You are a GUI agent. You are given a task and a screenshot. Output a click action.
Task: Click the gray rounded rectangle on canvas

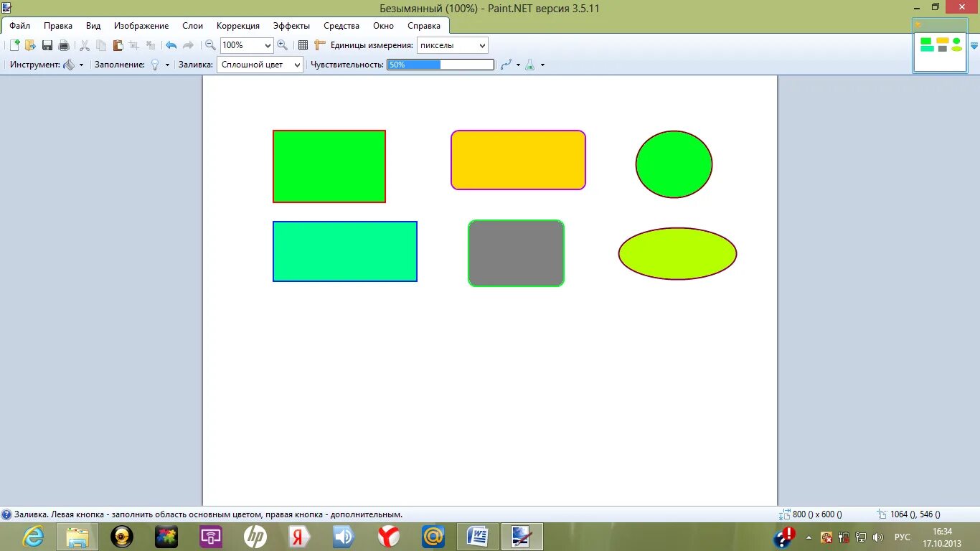[x=516, y=253]
